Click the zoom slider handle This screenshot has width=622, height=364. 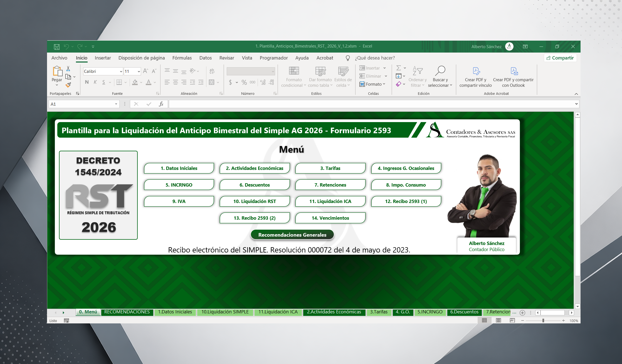[x=543, y=320]
